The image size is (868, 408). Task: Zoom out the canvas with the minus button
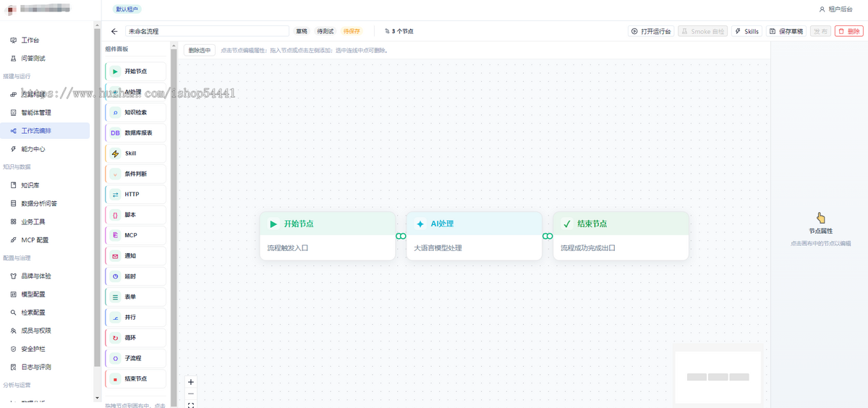(191, 394)
